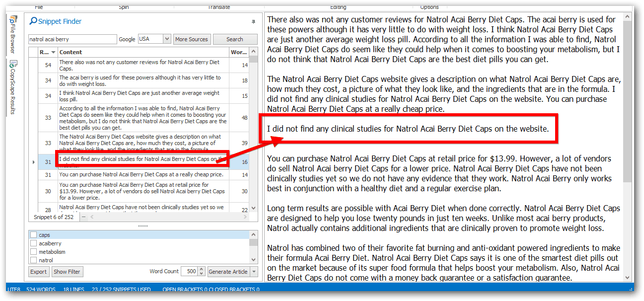Click the Content column header

coord(143,52)
